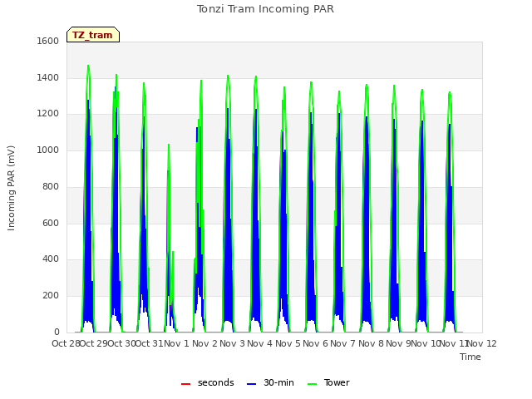Click the red seconds legend swatch
Viewport: 532px width, 399px height.
[185, 384]
